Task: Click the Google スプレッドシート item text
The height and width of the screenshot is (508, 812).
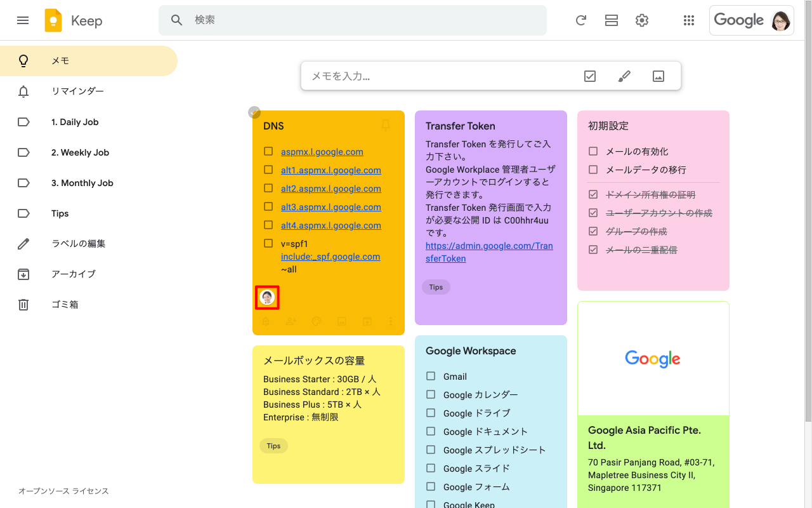Action: point(495,450)
